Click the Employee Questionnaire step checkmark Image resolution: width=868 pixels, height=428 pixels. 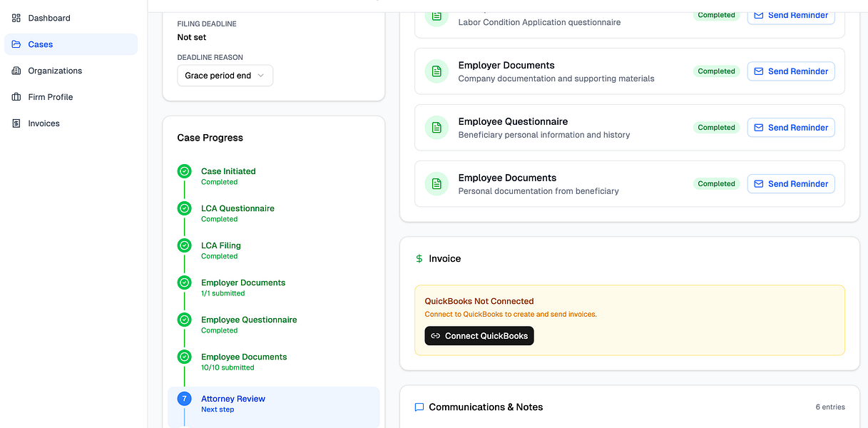click(184, 320)
